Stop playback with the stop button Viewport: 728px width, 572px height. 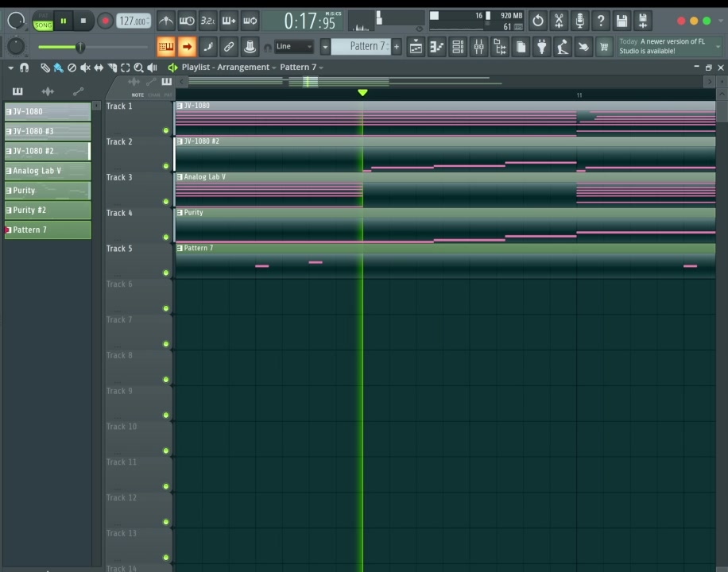click(x=83, y=21)
